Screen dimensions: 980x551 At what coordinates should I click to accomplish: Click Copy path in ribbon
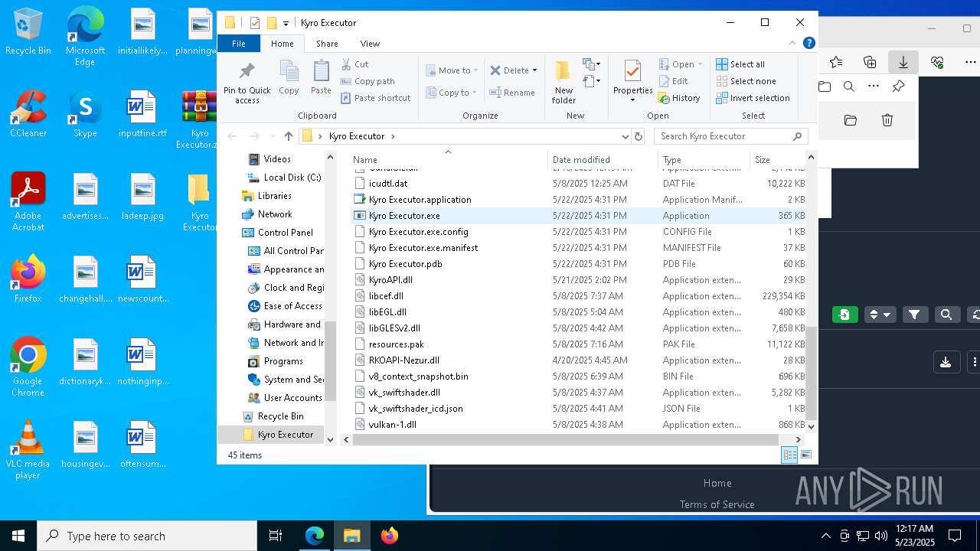tap(367, 81)
